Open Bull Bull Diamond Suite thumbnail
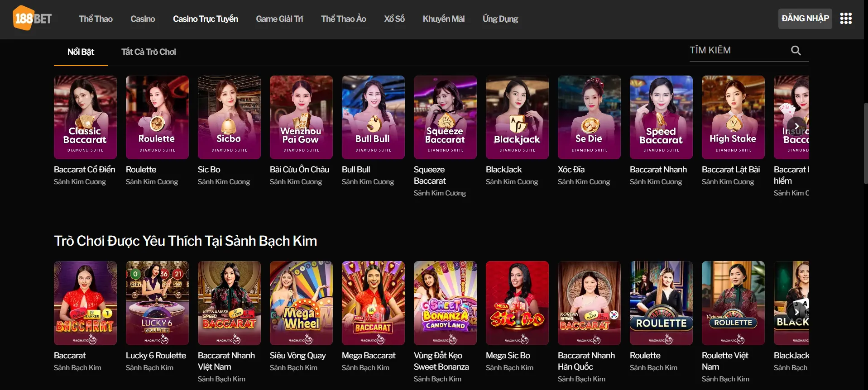 [x=373, y=117]
